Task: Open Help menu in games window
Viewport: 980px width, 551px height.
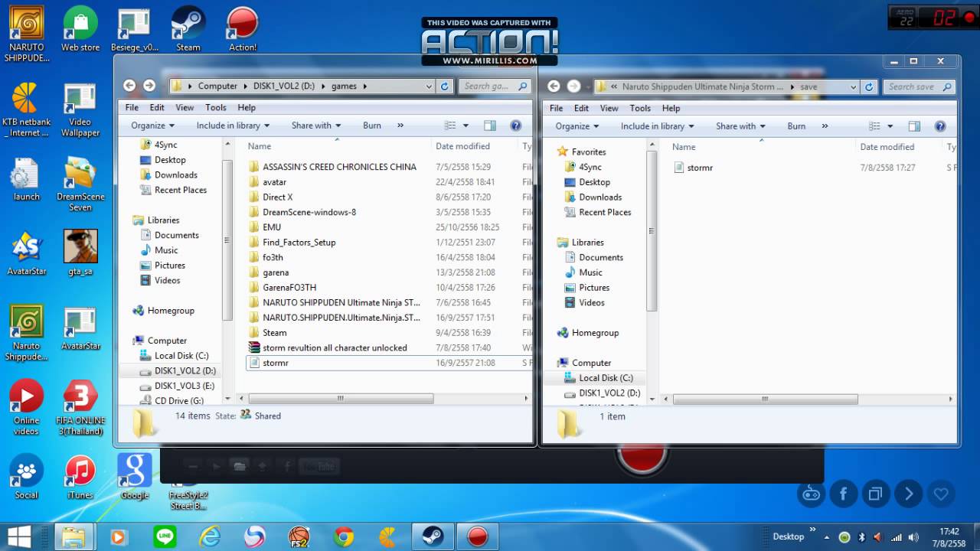Action: (247, 108)
